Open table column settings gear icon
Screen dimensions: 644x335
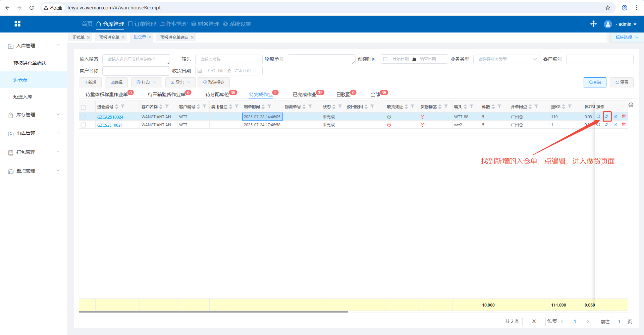631,105
